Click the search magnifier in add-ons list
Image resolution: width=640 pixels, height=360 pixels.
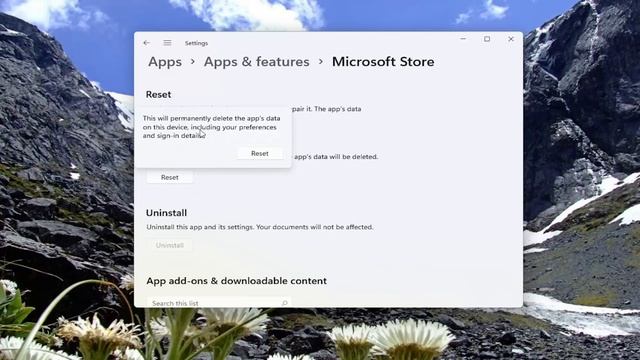284,303
